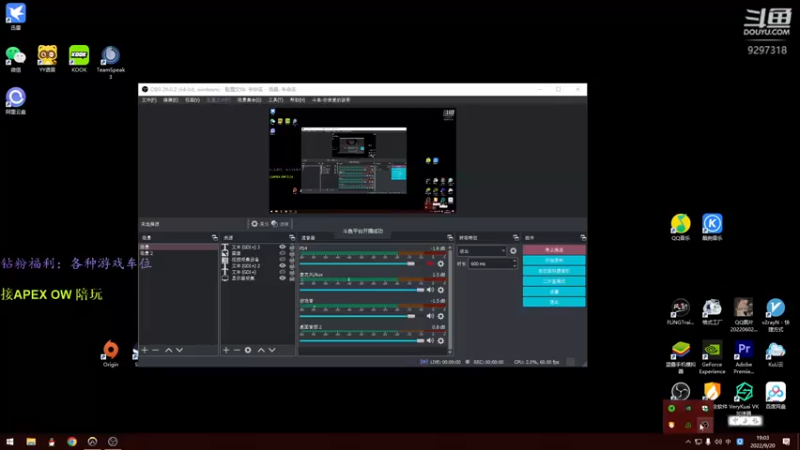Move the selected scene down
800x450 pixels.
tap(180, 350)
